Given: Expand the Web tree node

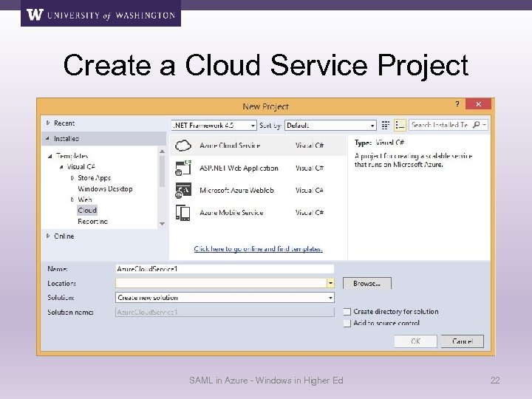Looking at the screenshot, I should (72, 199).
